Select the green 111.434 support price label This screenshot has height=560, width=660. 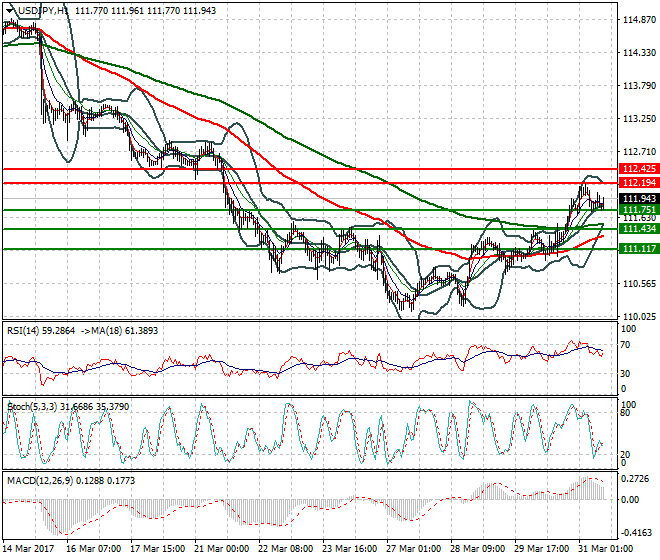click(x=639, y=229)
